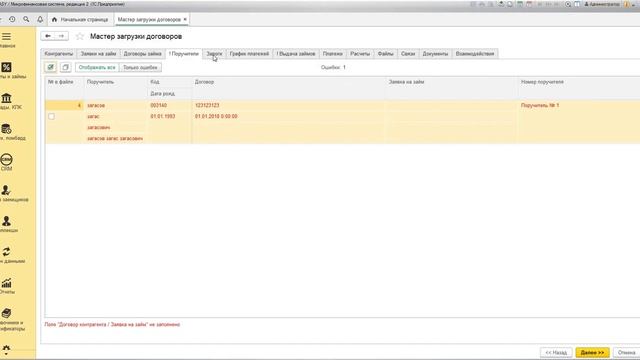Close the Мастер загрузки договоров tab

[185, 19]
